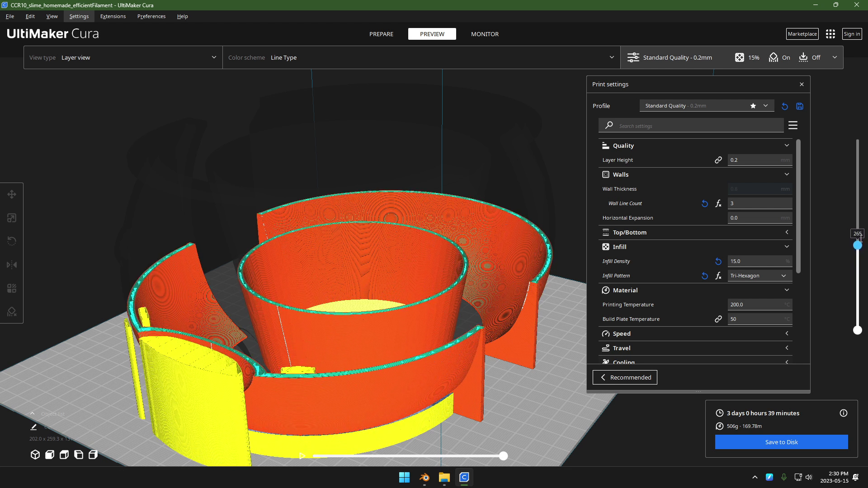
Task: Open the Color scheme dropdown
Action: 421,57
